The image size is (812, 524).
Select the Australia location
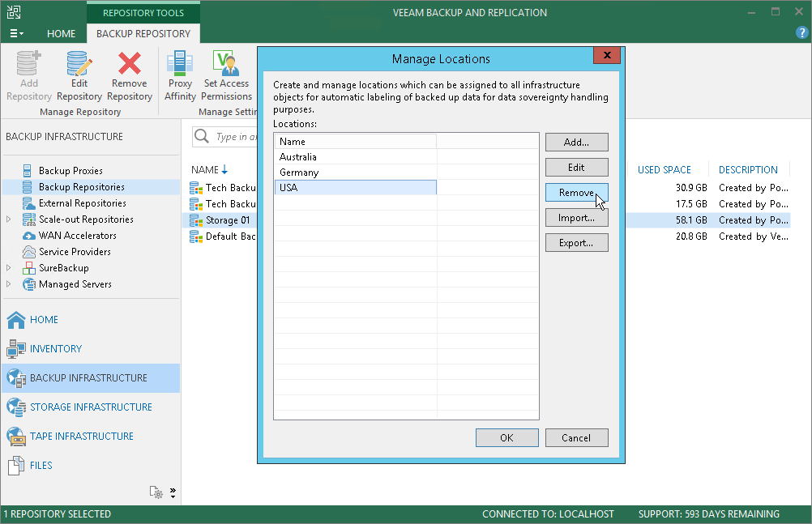(x=355, y=157)
